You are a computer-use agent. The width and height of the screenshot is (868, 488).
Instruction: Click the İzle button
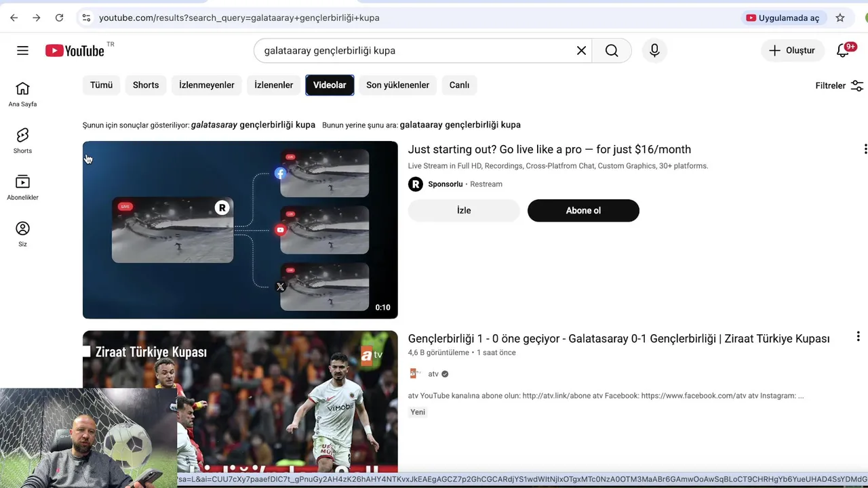464,210
